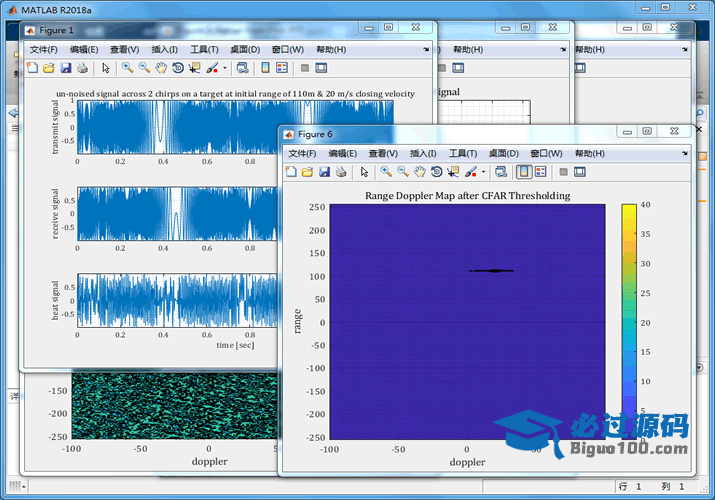
Task: Click Open File icon in Figure 1 toolbar
Action: pos(49,68)
